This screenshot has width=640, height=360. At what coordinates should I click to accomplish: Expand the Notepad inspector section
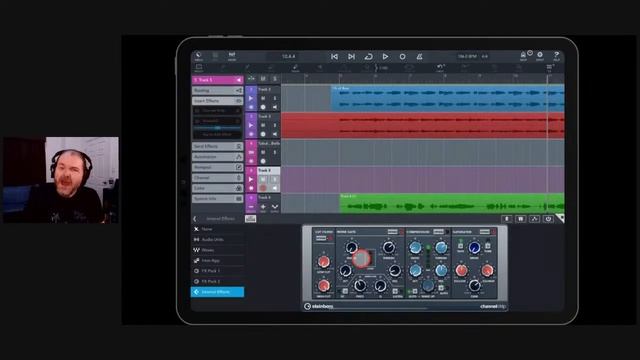click(x=218, y=167)
